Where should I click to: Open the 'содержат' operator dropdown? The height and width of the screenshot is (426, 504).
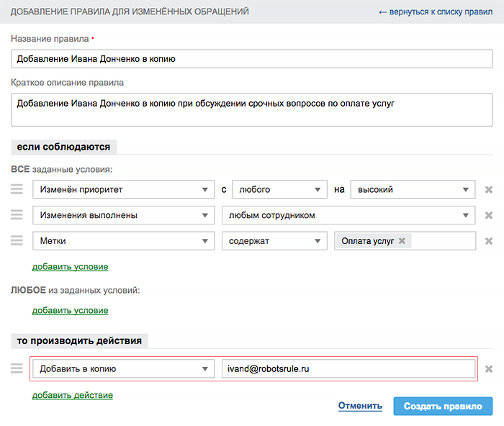coord(274,241)
